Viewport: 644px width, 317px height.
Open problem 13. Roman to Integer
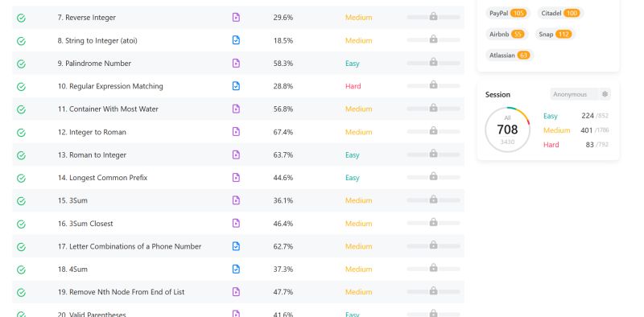pyautogui.click(x=92, y=154)
